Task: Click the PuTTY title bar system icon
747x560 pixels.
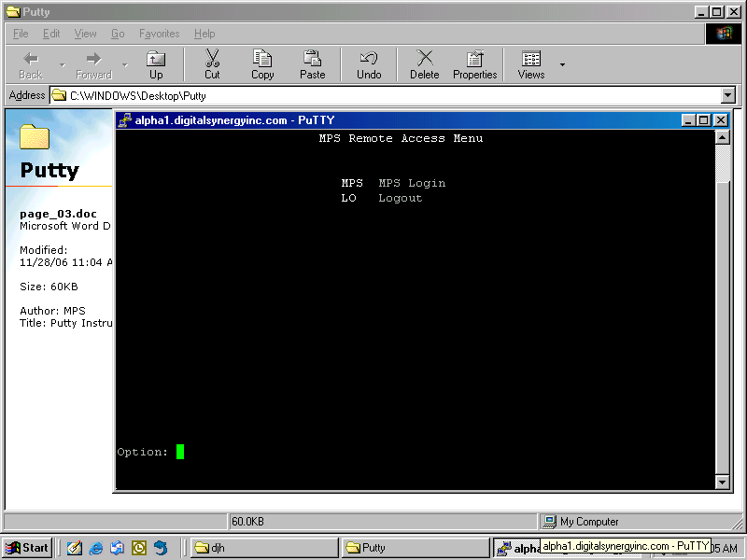Action: click(125, 120)
